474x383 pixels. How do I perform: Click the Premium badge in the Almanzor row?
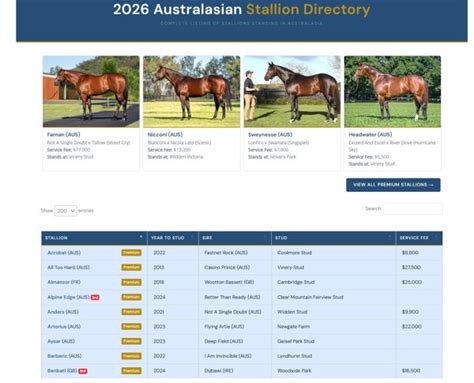click(x=131, y=282)
